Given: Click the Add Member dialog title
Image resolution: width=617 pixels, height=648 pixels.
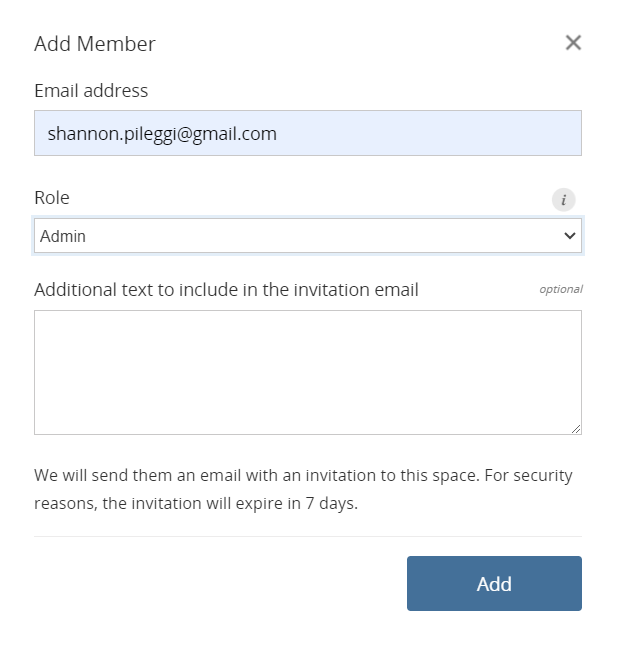Looking at the screenshot, I should point(95,44).
